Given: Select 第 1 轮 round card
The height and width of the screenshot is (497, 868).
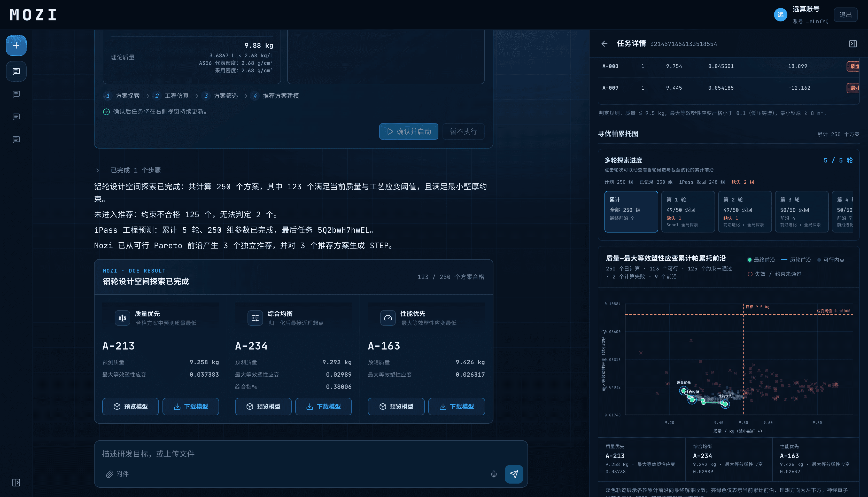Looking at the screenshot, I should coord(688,212).
